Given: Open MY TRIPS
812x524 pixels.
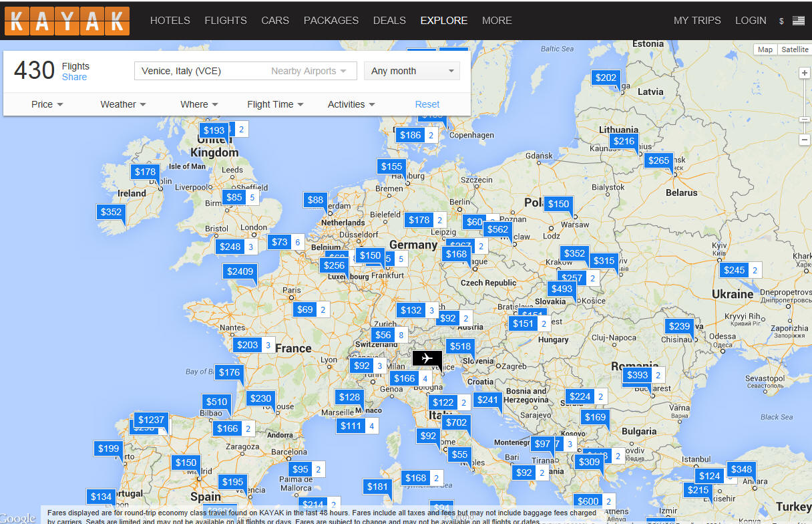Looking at the screenshot, I should tap(697, 21).
